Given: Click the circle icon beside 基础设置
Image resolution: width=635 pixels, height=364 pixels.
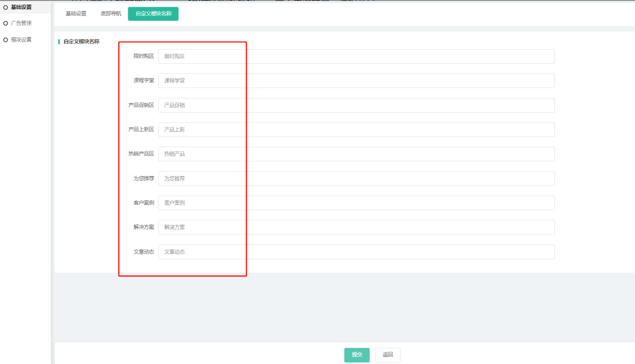Looking at the screenshot, I should point(6,7).
